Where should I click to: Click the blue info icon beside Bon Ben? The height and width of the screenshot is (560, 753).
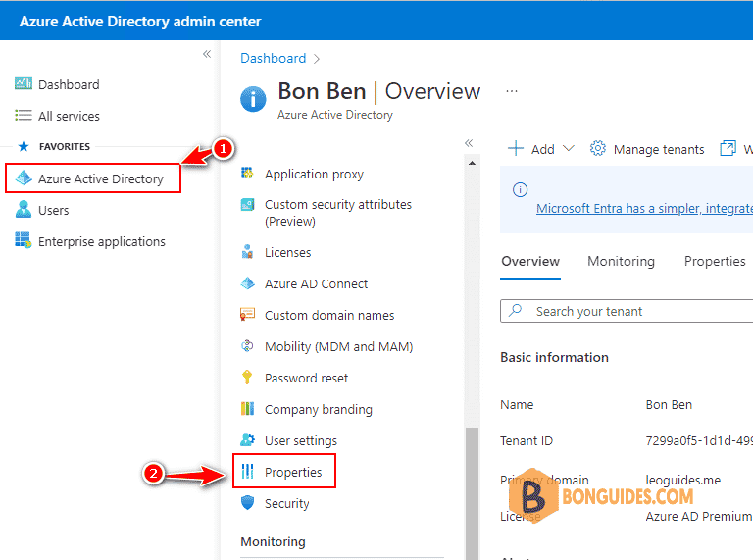click(253, 99)
